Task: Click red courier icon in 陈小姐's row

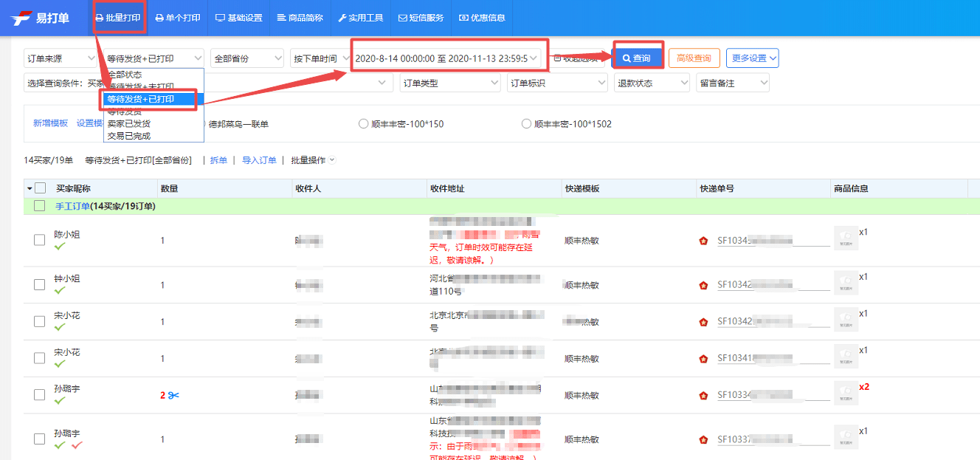Action: pos(703,241)
